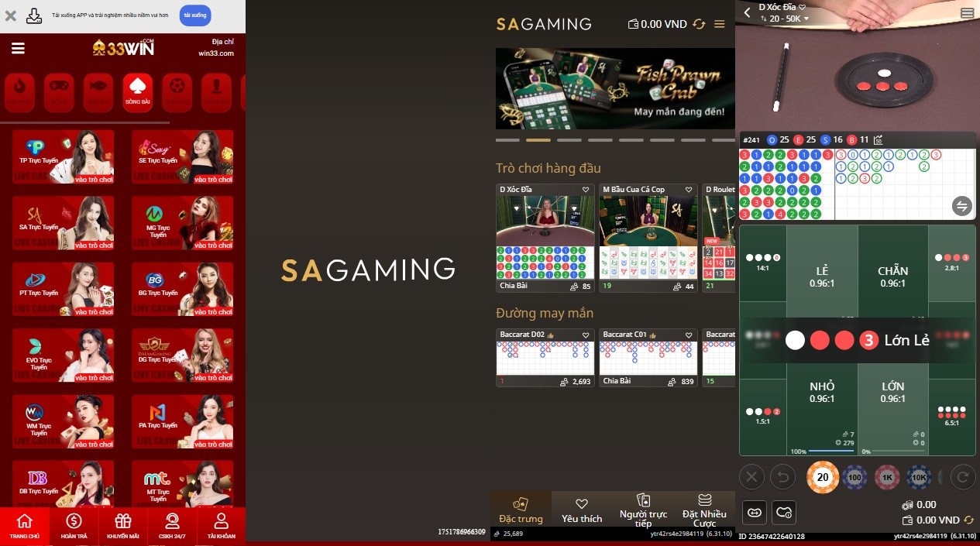Go to TRANG CHỦ home tab

[25, 527]
